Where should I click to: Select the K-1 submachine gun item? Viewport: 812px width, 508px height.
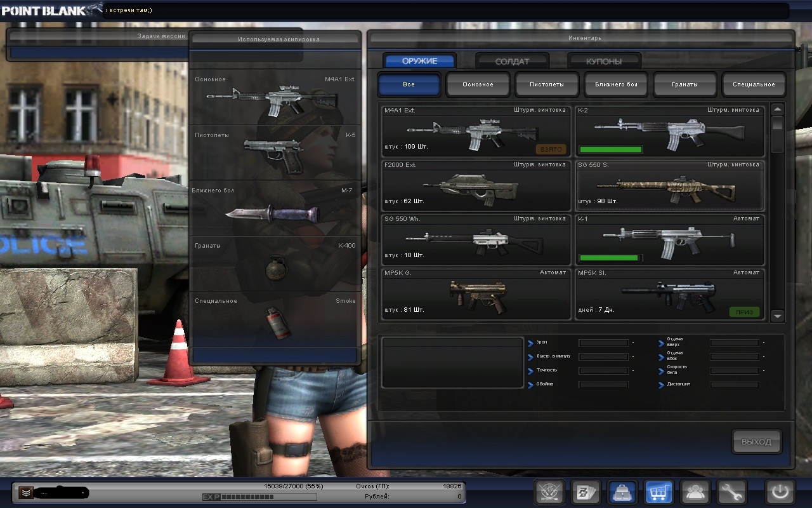point(670,239)
